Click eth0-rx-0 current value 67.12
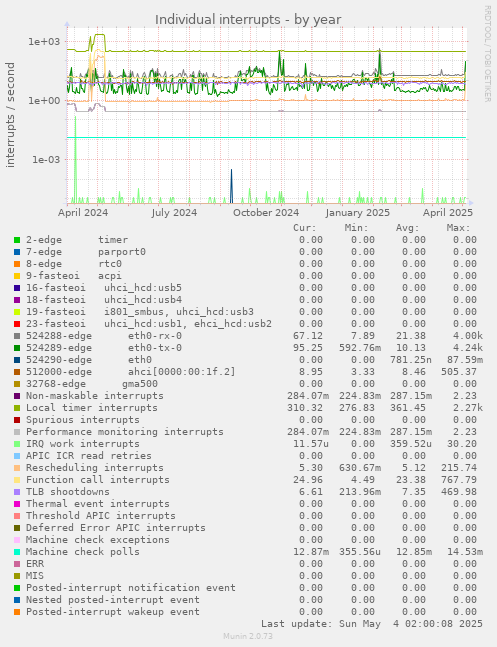This screenshot has height=647, width=497. tap(308, 335)
